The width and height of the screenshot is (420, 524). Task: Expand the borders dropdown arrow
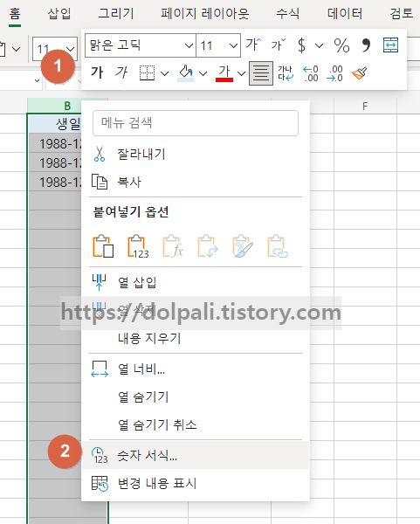coord(164,73)
